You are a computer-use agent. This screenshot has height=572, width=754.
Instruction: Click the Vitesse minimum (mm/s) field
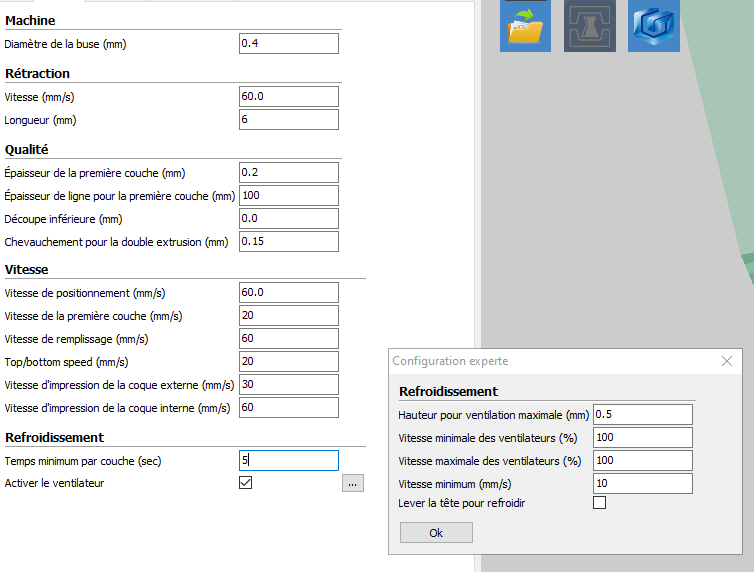tap(643, 484)
